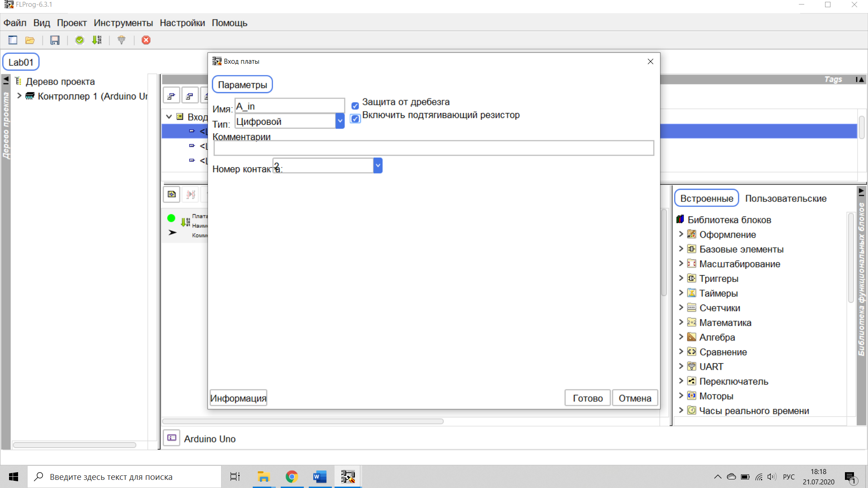Screen dimensions: 868x488
Task: Toggle the Защита от дребезга checkbox
Action: click(355, 106)
